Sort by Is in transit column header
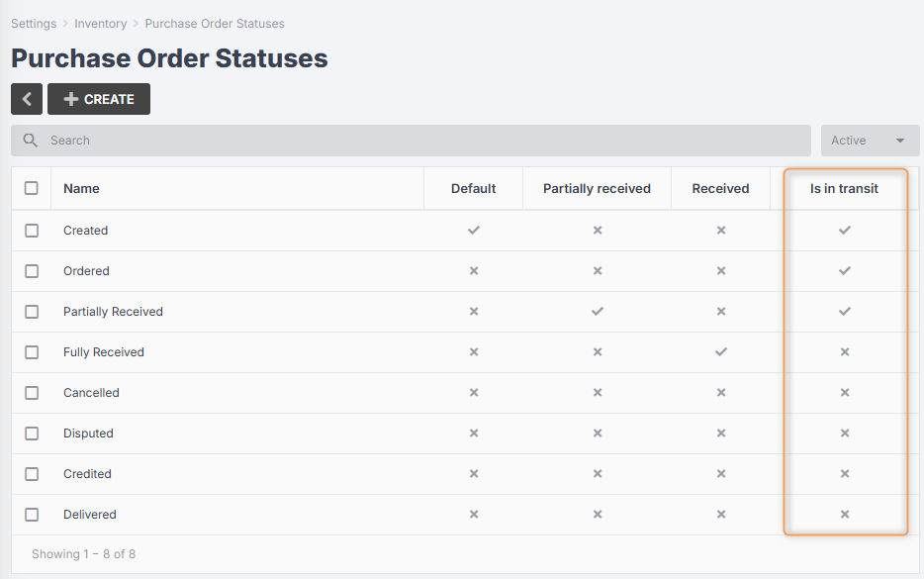This screenshot has height=579, width=924. [844, 189]
